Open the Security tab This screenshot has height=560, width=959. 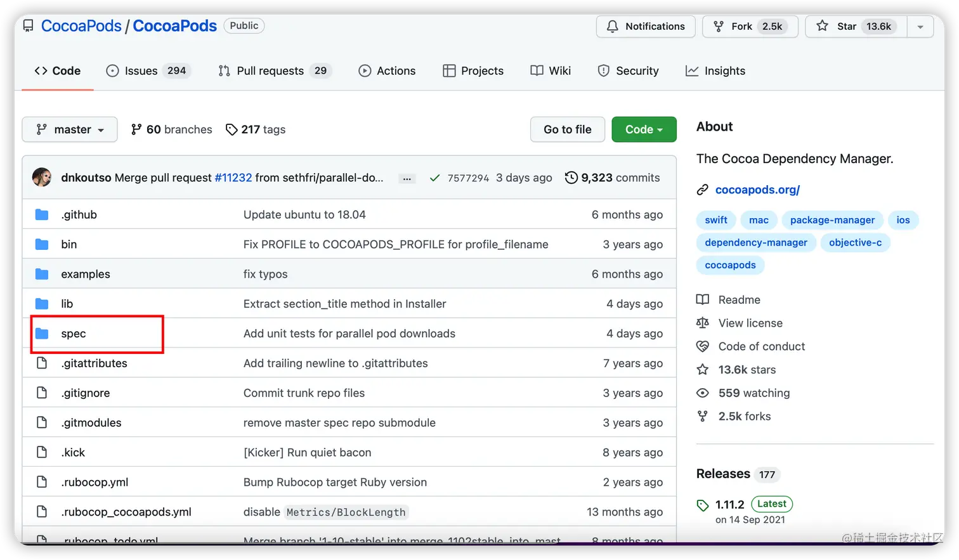click(628, 71)
